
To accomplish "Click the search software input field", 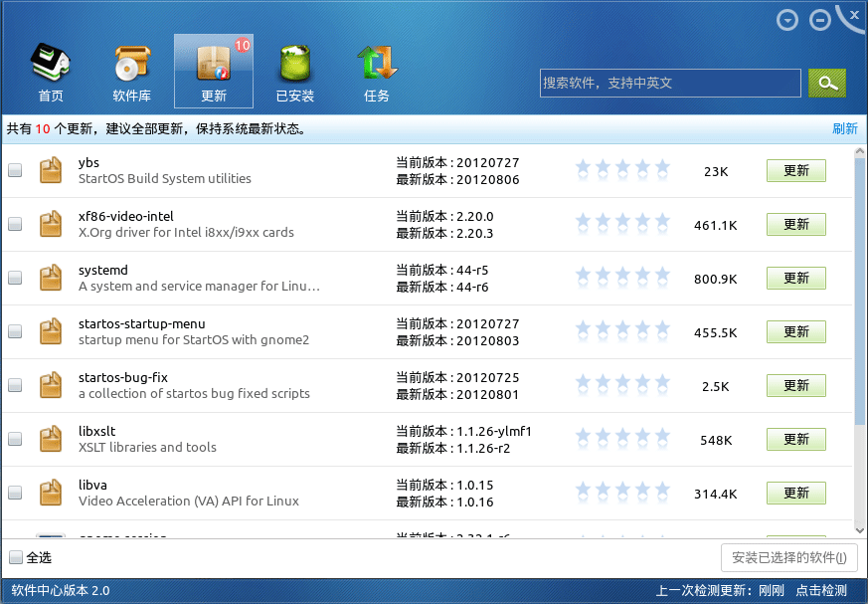I will (x=670, y=83).
